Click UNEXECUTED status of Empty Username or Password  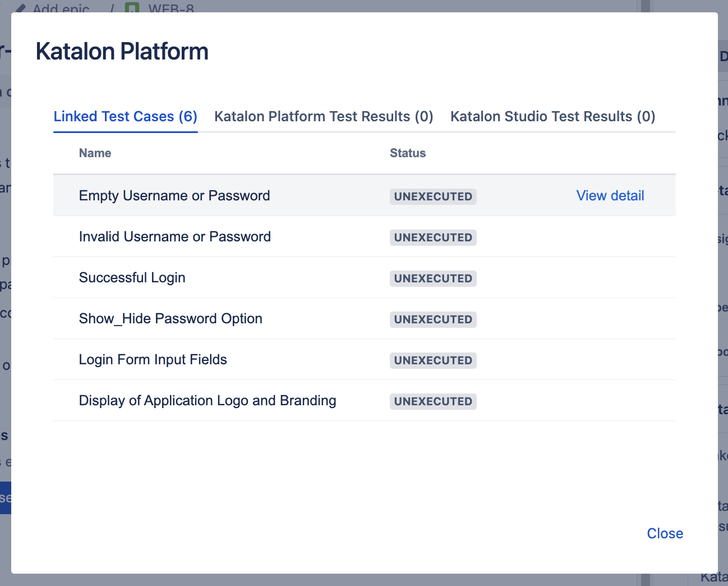pos(433,196)
